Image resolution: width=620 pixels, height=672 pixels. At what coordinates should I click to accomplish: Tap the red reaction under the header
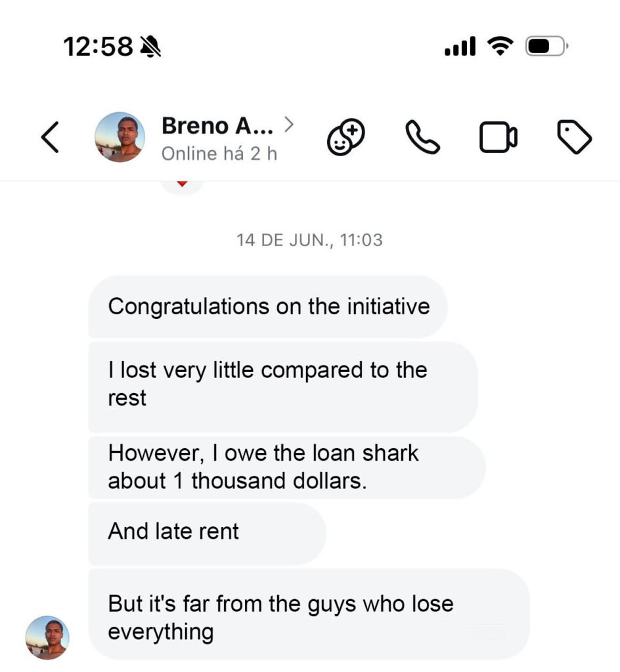point(182,184)
